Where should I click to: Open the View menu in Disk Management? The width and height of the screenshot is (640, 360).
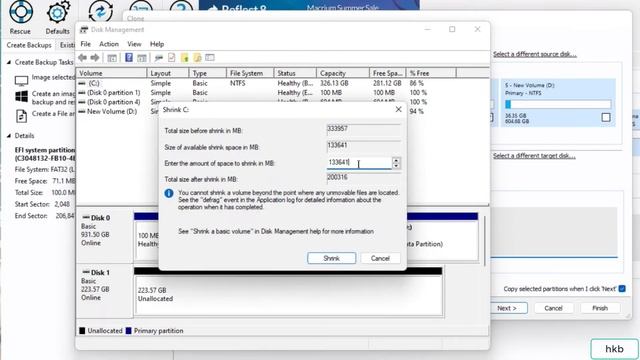134,44
